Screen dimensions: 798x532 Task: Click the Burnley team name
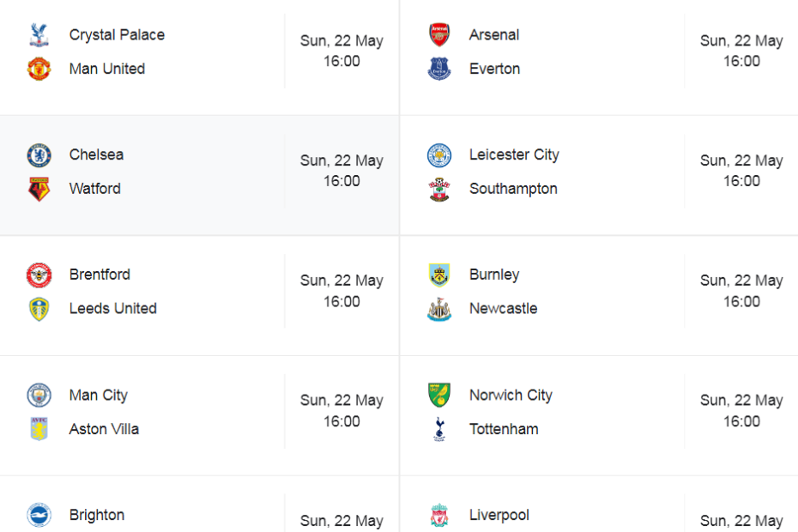494,275
